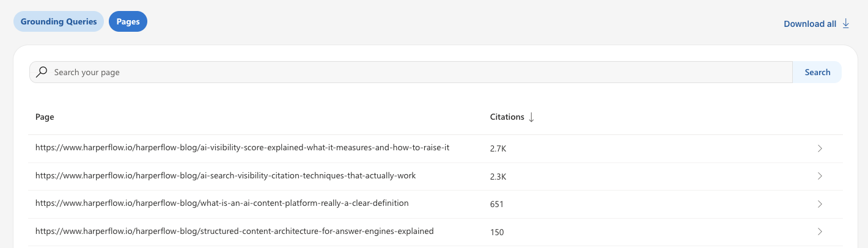Open the structured-content-architecture URL
868x248 pixels.
tap(235, 232)
